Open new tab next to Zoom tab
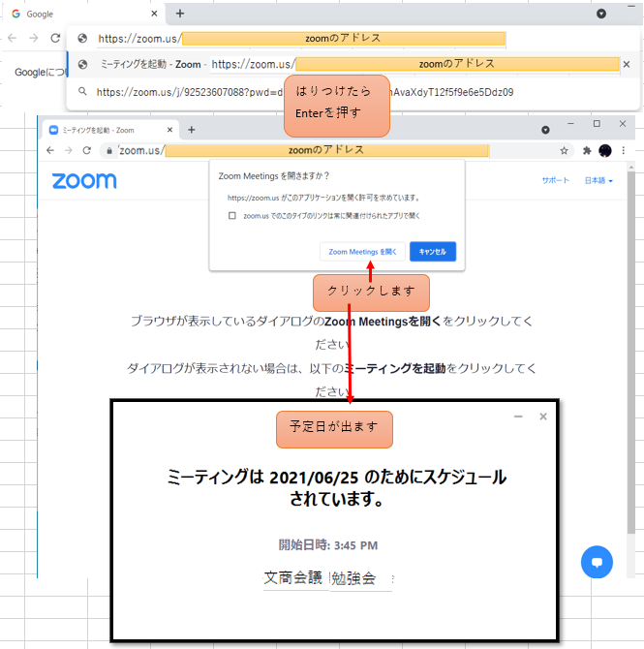This screenshot has height=649, width=644. [x=191, y=130]
